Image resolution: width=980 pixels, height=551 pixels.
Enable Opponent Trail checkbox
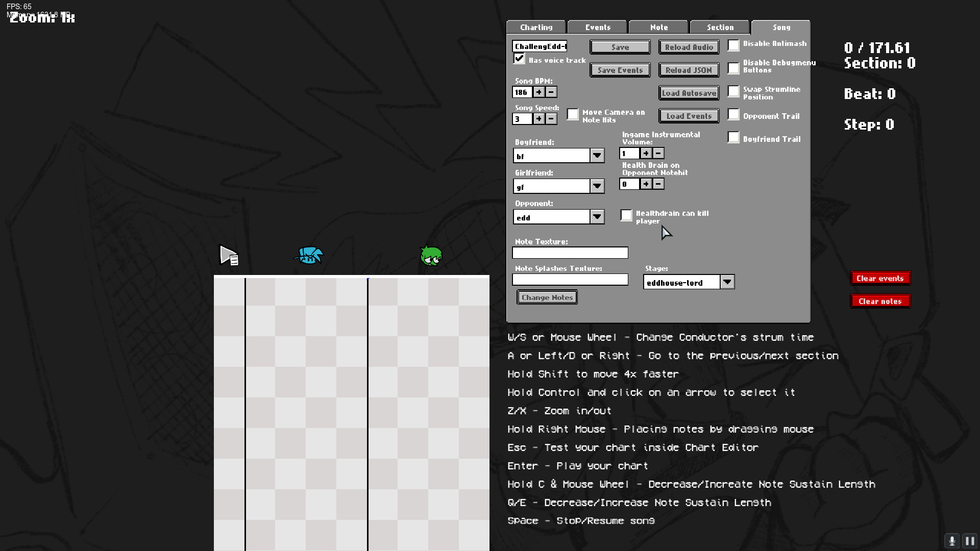point(733,114)
